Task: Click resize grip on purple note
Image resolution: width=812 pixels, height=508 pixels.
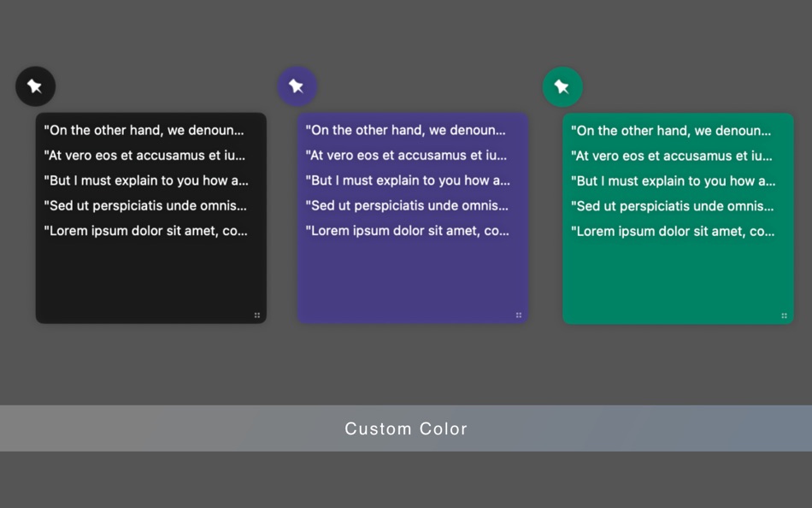Action: (518, 316)
